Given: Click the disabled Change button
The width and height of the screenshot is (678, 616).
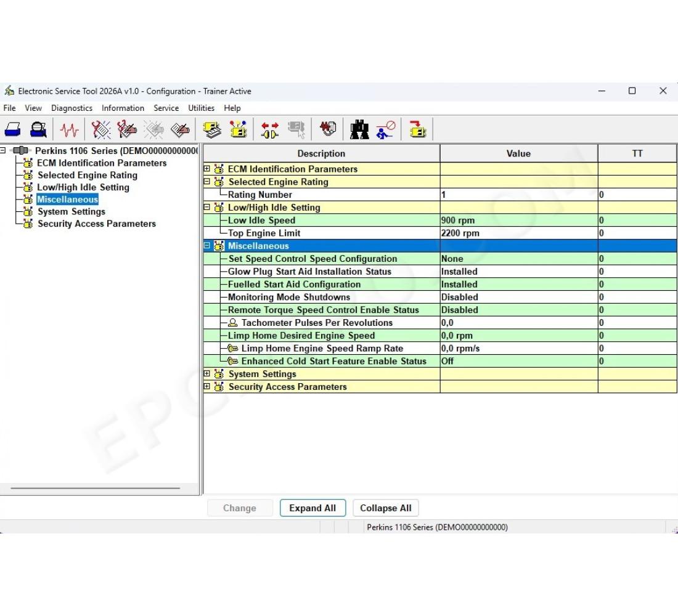Looking at the screenshot, I should point(240,508).
